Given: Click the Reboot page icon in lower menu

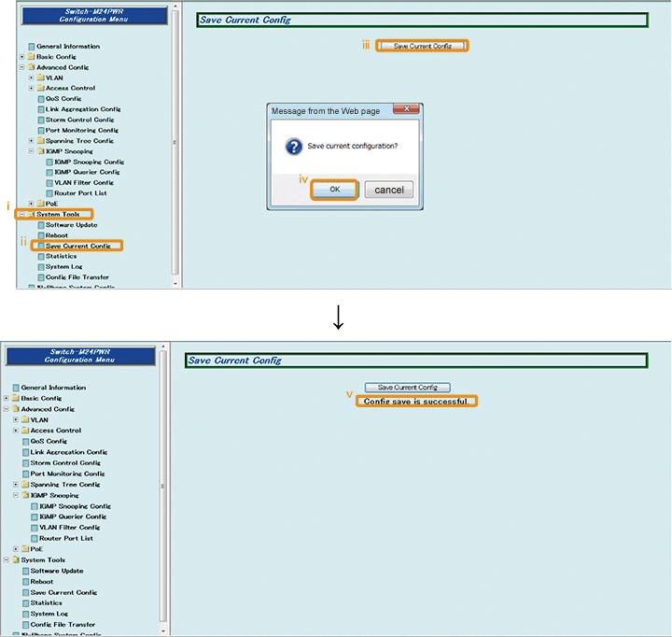Looking at the screenshot, I should [x=24, y=582].
